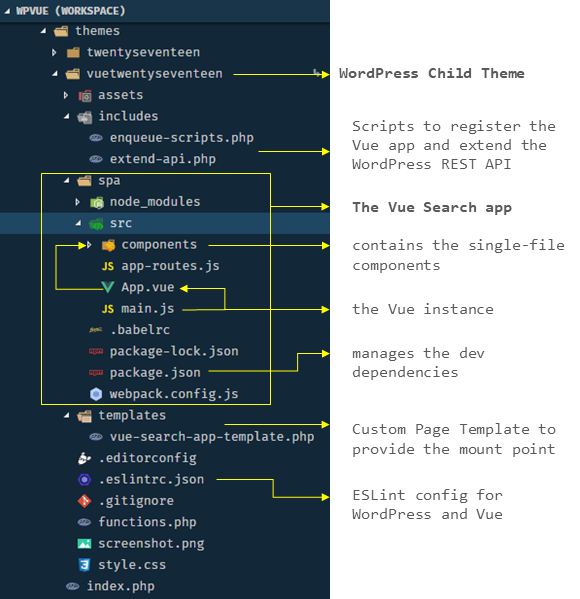Click the npm icon next to package.json

pos(96,372)
